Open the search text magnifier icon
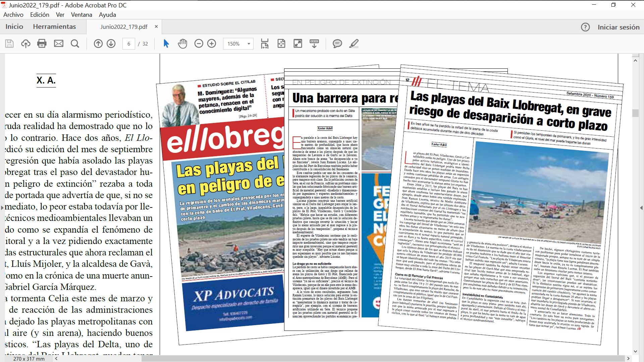 point(75,44)
